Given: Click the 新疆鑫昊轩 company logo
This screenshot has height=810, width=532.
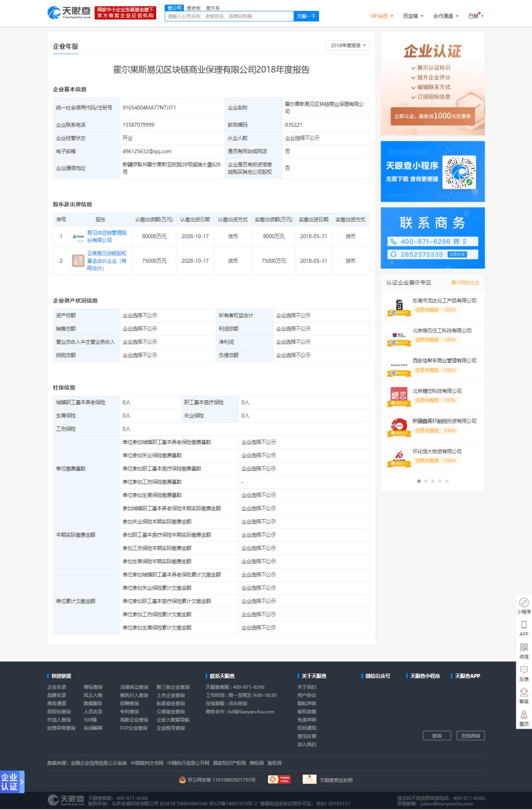Looking at the screenshot, I should pos(399,427).
